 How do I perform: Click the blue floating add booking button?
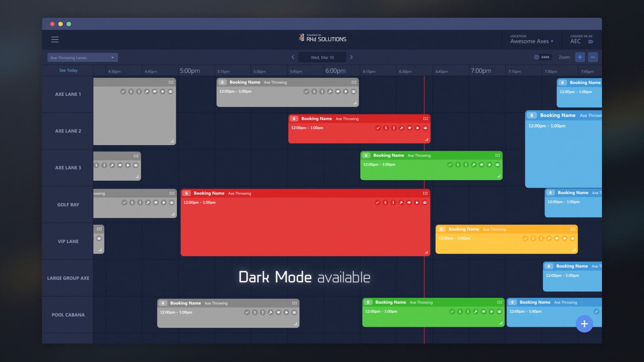584,324
